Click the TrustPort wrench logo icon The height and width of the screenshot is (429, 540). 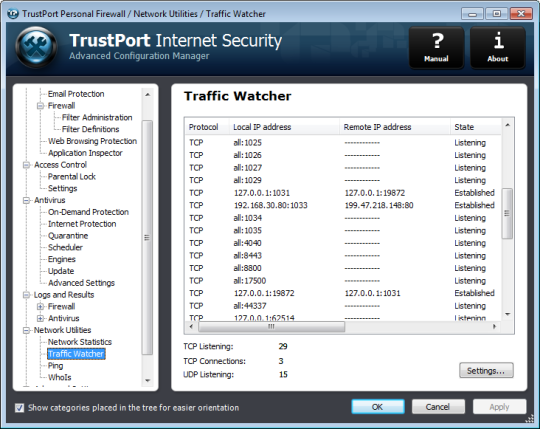(37, 47)
